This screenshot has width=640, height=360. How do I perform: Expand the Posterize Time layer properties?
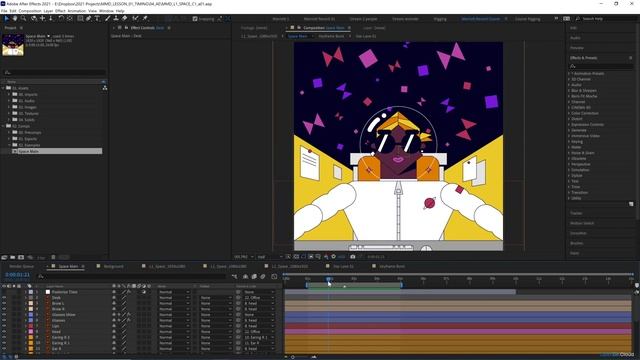click(x=26, y=292)
